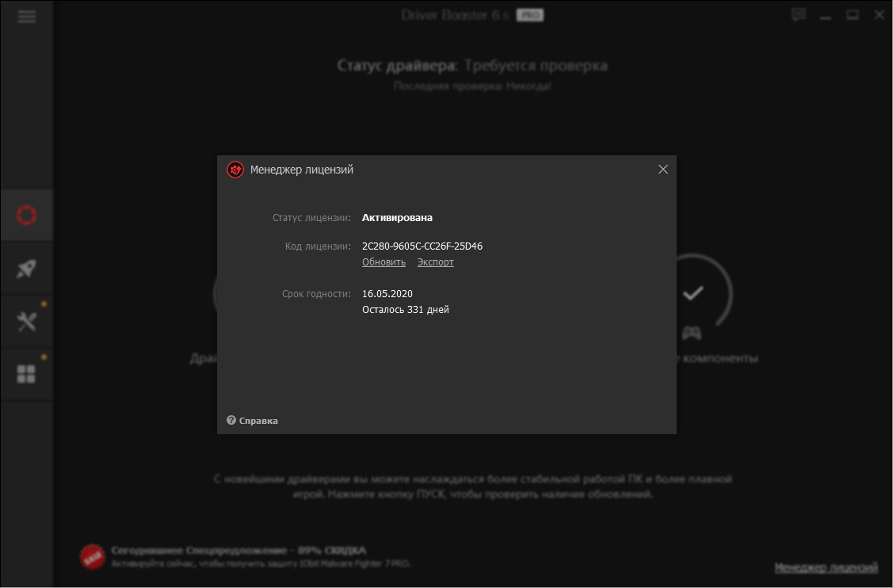Click the PRO badge in title bar
The image size is (893, 588).
[x=529, y=15]
